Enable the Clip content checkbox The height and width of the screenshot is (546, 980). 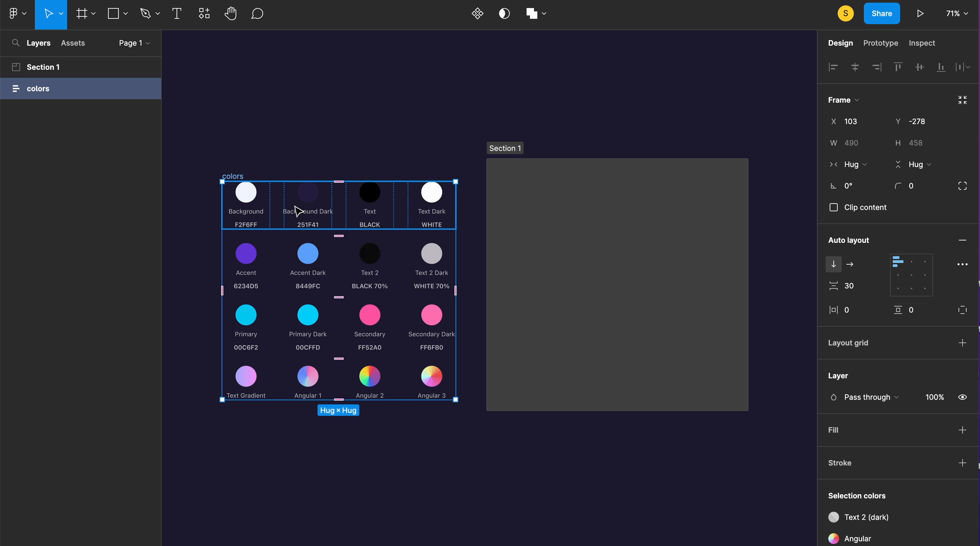834,207
